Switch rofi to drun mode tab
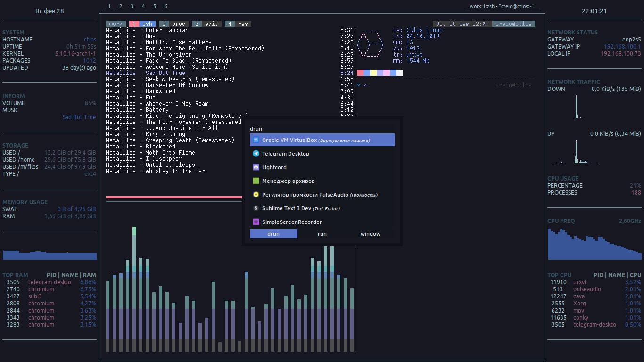 [x=273, y=234]
